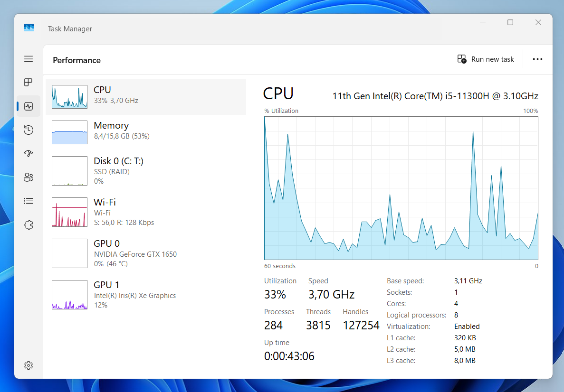
Task: Click the Virtualization Enabled value
Action: coord(467,327)
